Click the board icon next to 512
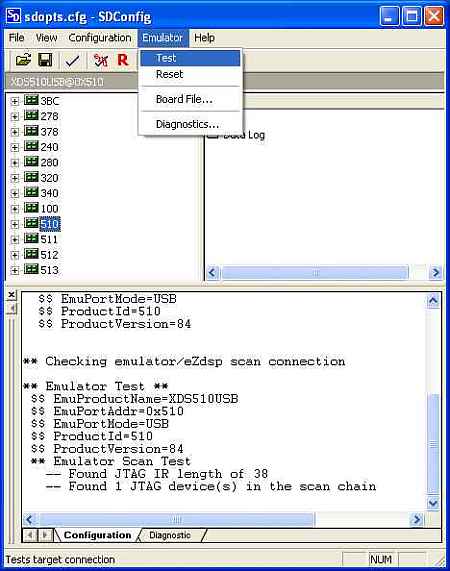The height and width of the screenshot is (571, 450). click(31, 254)
